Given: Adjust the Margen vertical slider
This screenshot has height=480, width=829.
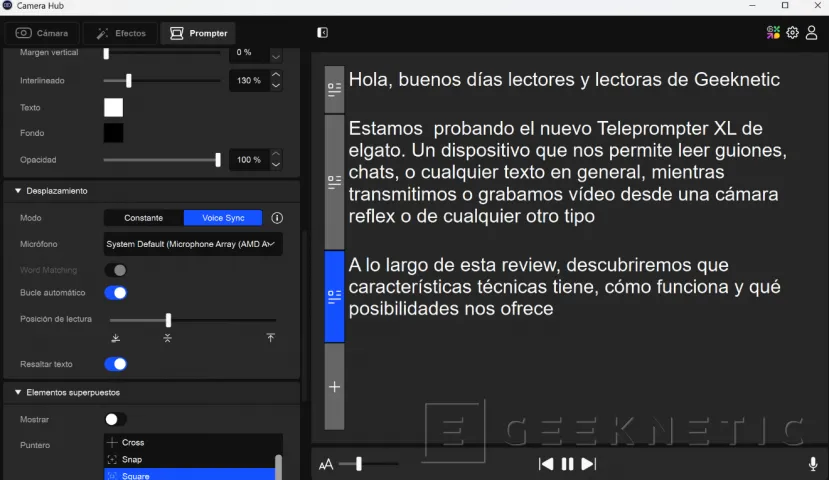Looking at the screenshot, I should pos(106,53).
